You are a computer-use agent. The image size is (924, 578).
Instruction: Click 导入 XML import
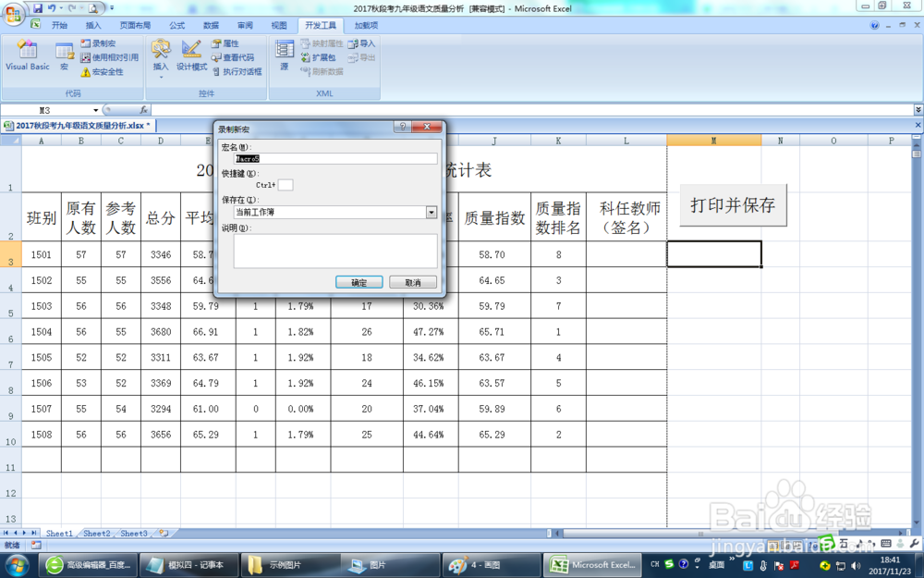coord(361,43)
